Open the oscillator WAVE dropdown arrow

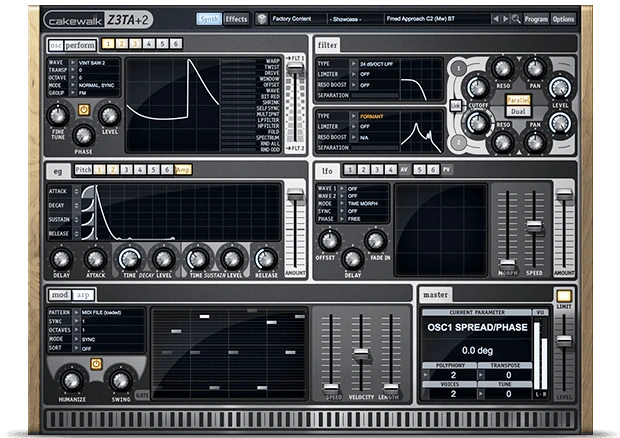(73, 62)
